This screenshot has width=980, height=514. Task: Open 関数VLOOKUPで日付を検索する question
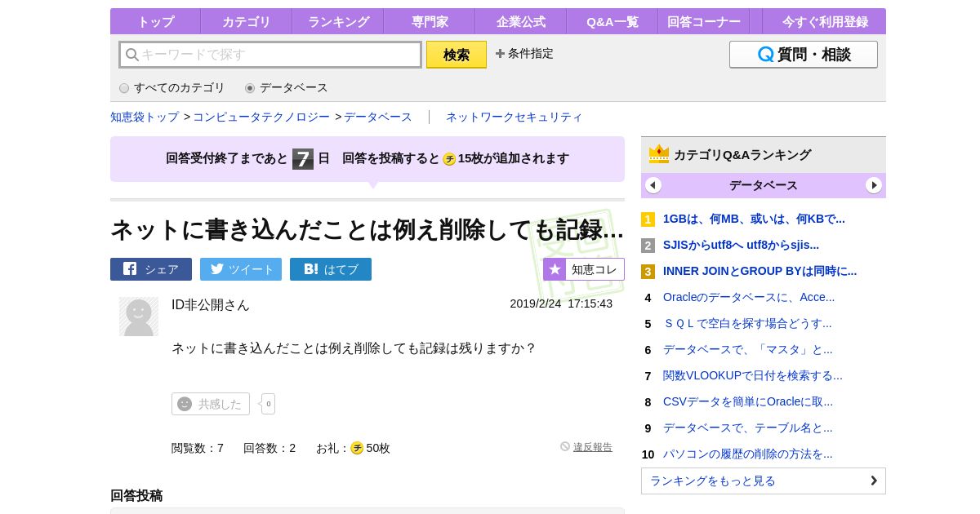[x=753, y=375]
